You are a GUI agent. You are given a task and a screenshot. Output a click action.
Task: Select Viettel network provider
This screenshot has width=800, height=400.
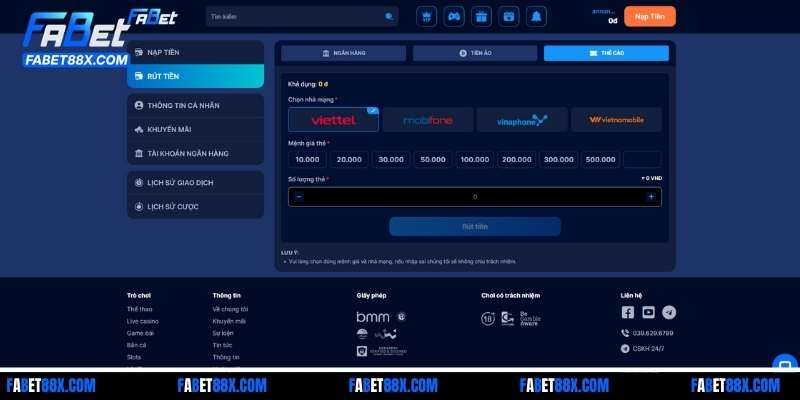coord(333,120)
